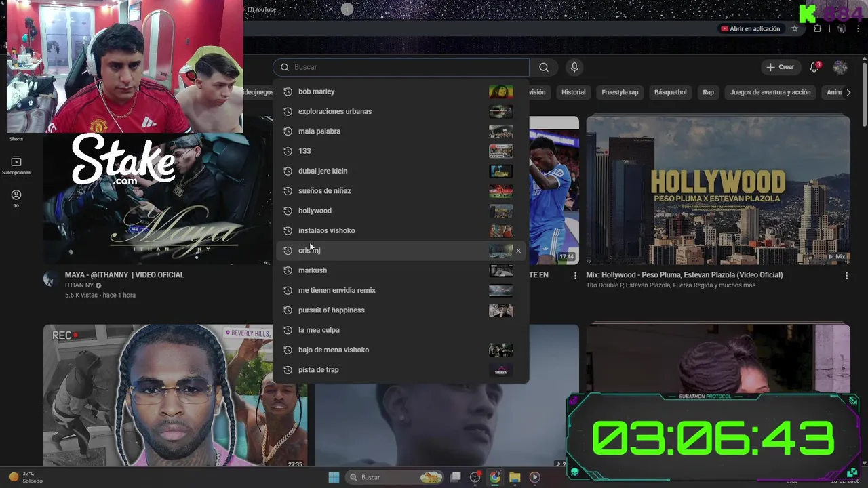Choose 'dubai jere klein' suggestion

pos(401,171)
